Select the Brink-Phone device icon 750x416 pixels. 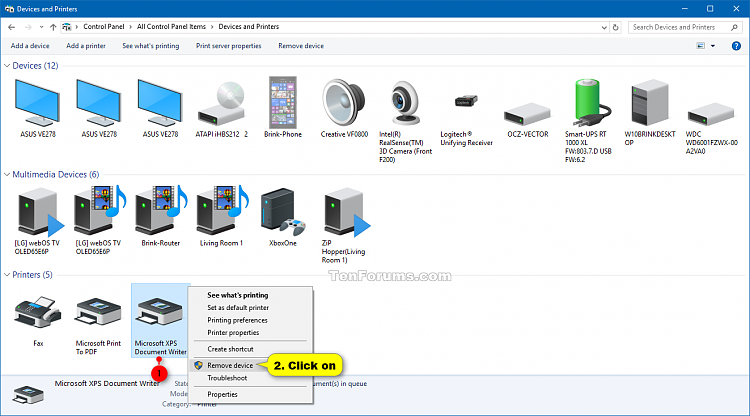[283, 101]
